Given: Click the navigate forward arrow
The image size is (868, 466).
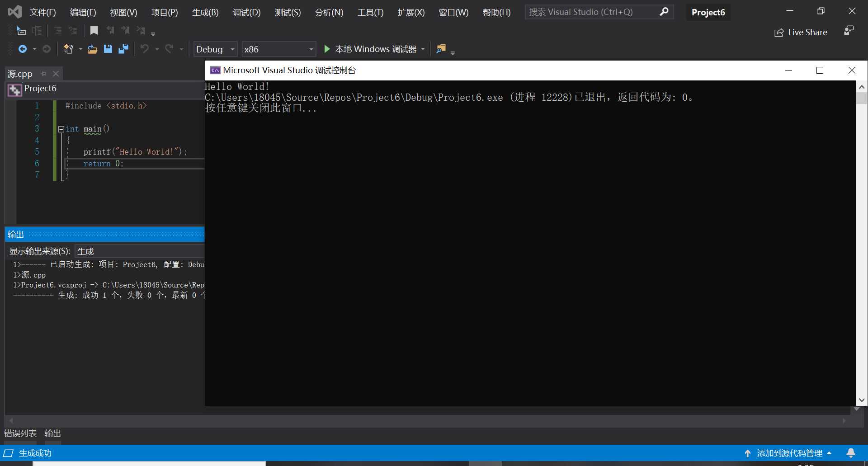Looking at the screenshot, I should point(47,49).
